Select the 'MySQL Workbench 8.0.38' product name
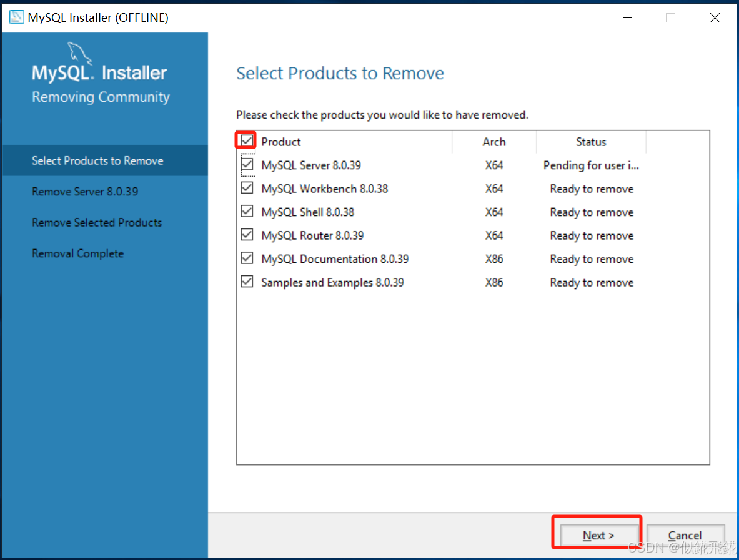739x560 pixels. coord(325,189)
